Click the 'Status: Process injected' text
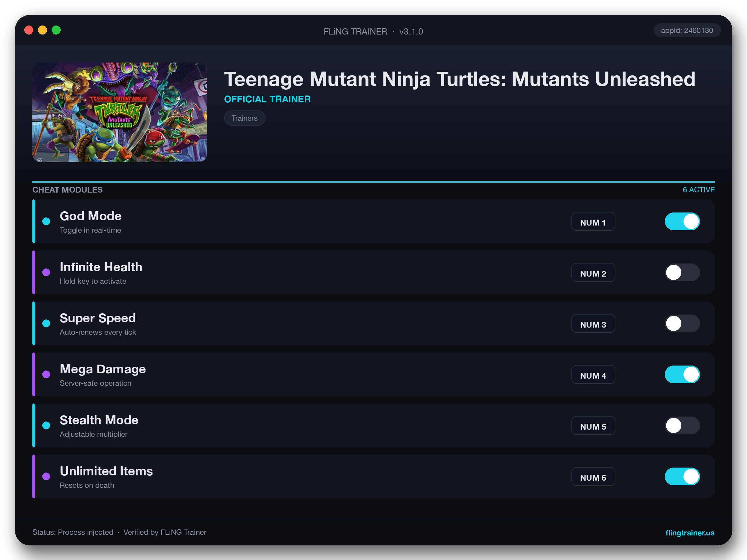This screenshot has height=560, width=747. 73,532
